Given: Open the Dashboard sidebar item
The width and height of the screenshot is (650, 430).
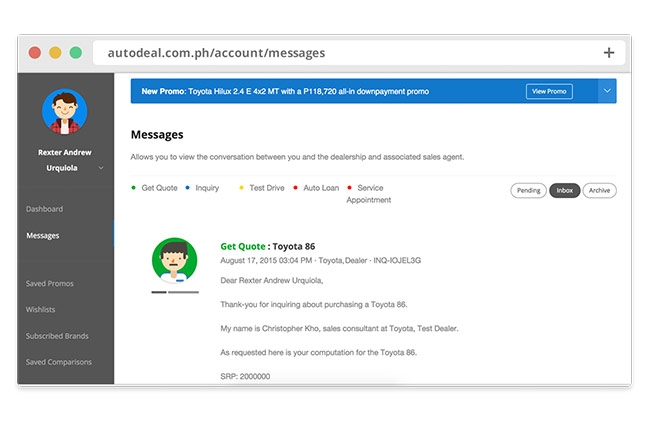Looking at the screenshot, I should pyautogui.click(x=44, y=209).
